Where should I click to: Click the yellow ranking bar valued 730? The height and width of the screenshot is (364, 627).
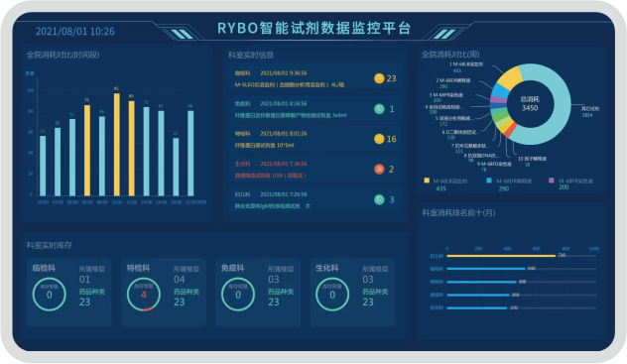pyautogui.click(x=501, y=256)
